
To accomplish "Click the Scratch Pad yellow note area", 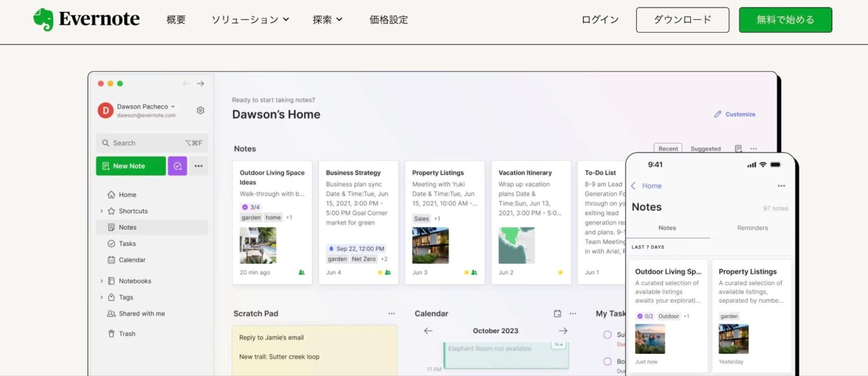I will [315, 350].
